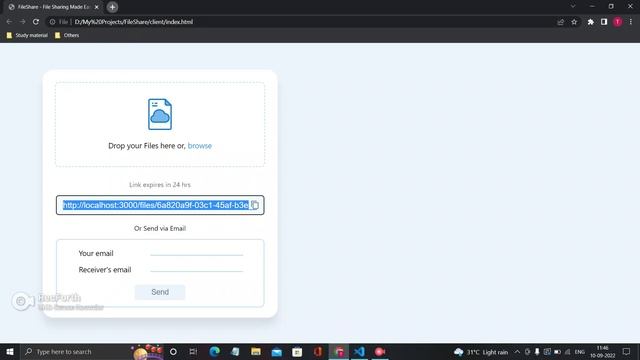Screen dimensions: 640x360
Task: Minimize the browser window
Action: [592, 6]
